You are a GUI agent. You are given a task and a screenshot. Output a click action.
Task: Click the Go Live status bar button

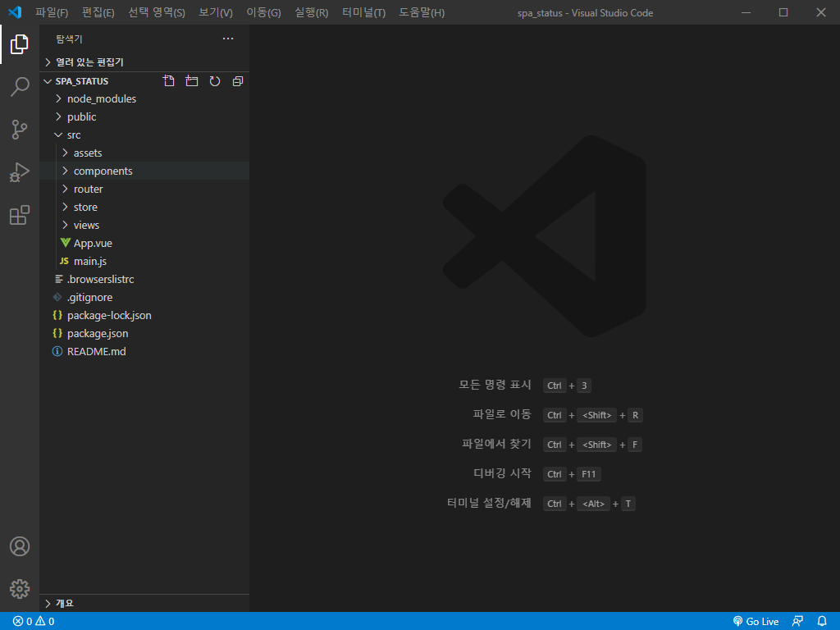click(x=756, y=622)
